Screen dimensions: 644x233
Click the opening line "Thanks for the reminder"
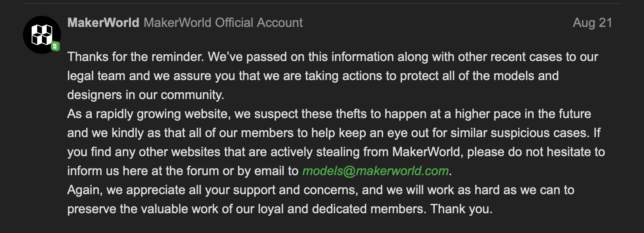click(135, 57)
